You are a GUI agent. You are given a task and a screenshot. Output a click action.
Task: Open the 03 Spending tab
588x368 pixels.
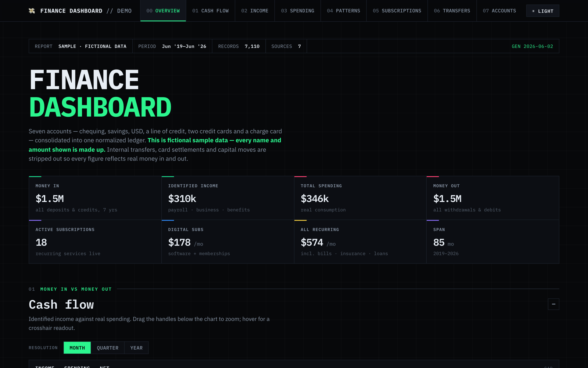[298, 11]
